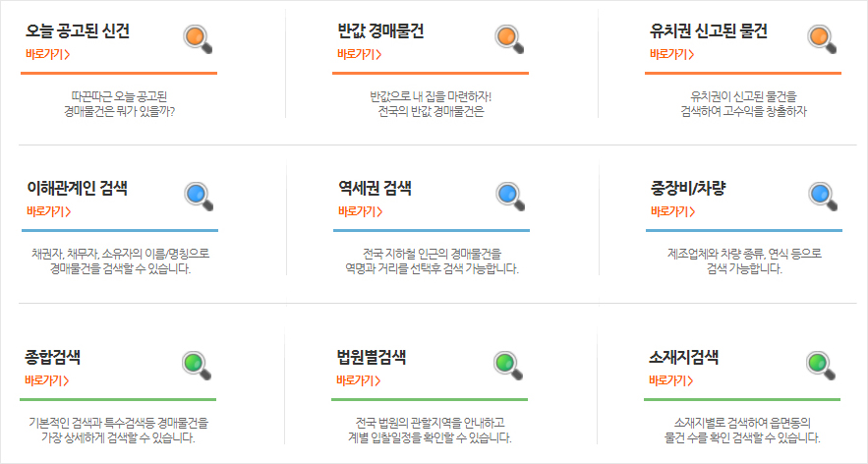Click the orange magnifier beside 유치권 신고된 물건

(822, 39)
